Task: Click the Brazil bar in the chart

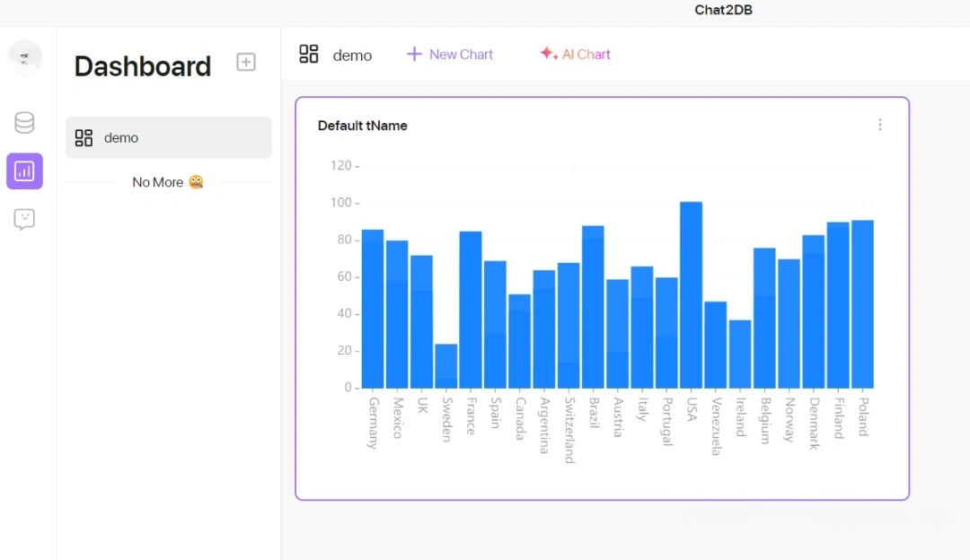Action: pos(593,307)
